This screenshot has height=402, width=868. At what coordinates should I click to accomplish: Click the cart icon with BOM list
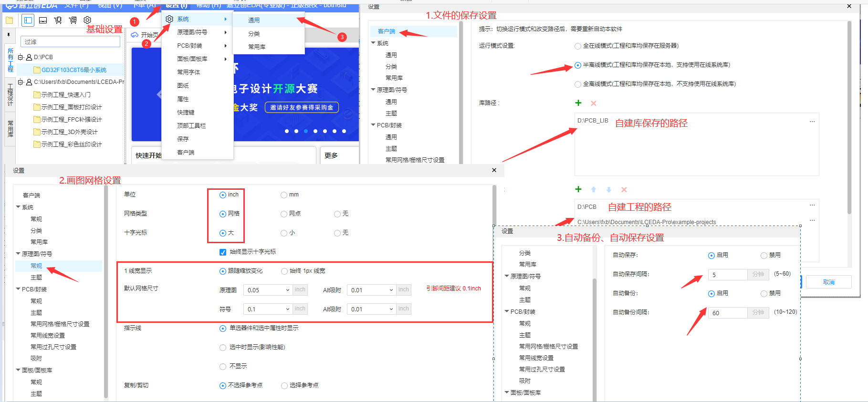pos(73,20)
